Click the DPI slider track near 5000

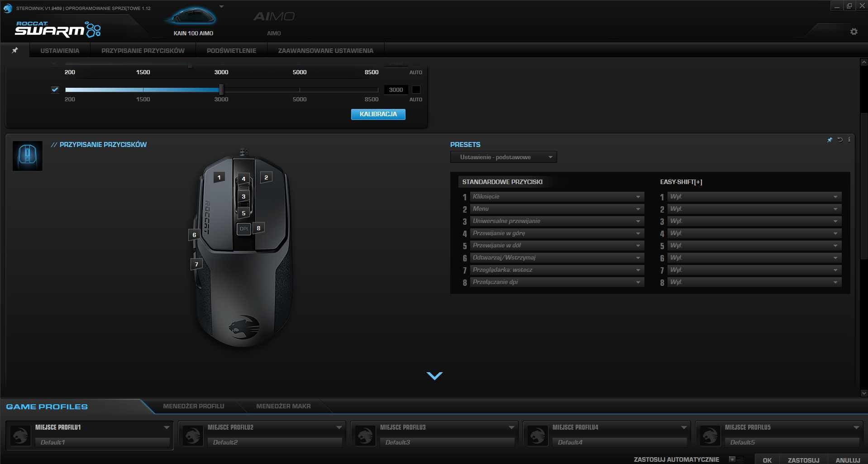pos(300,90)
